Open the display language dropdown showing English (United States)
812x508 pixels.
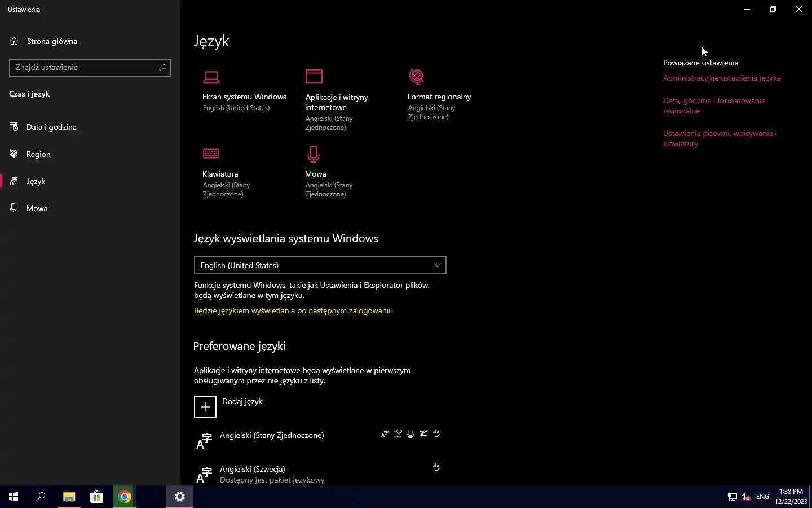tap(320, 265)
